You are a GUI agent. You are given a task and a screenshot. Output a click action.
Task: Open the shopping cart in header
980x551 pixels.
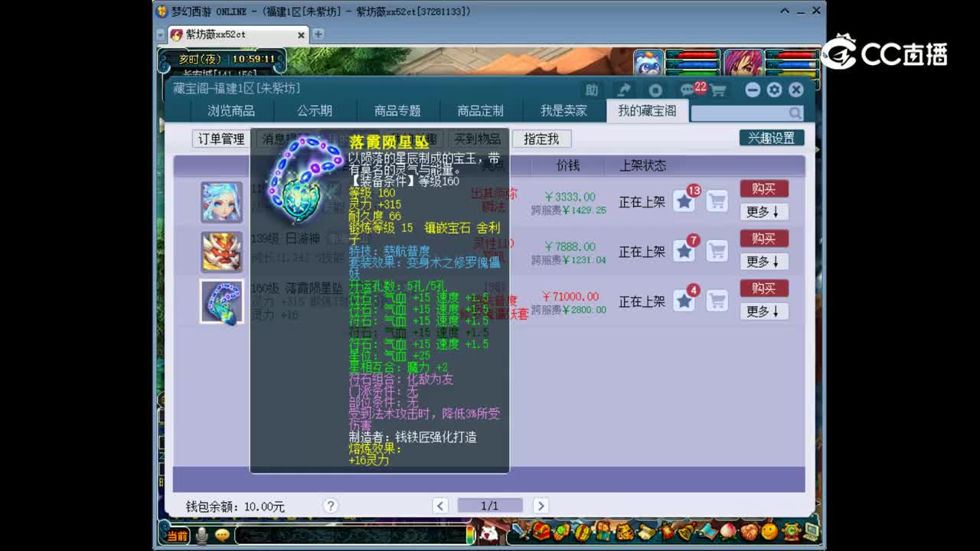click(x=718, y=90)
